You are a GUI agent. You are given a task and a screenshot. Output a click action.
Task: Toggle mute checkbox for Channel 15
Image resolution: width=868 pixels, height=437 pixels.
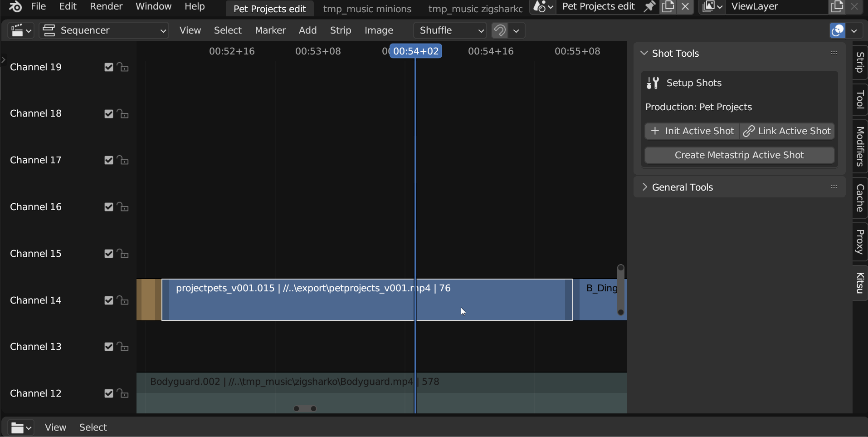click(108, 254)
